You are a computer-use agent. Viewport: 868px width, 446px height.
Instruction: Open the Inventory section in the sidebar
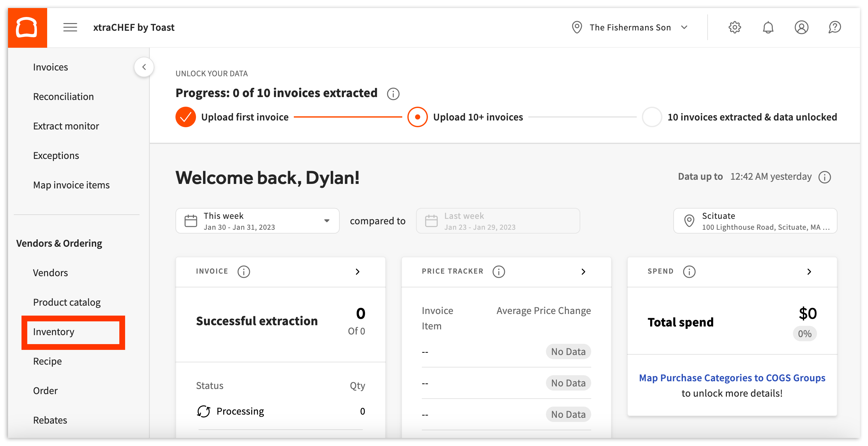click(x=54, y=332)
